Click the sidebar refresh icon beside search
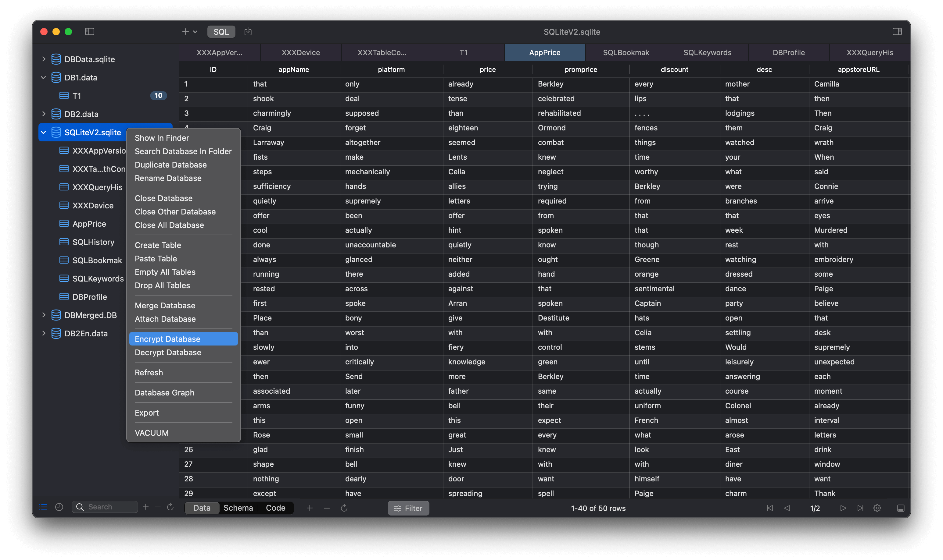Image resolution: width=943 pixels, height=560 pixels. click(x=170, y=507)
